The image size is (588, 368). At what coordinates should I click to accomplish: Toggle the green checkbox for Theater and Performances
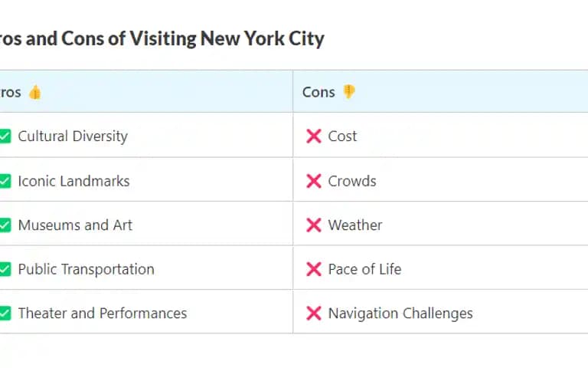pyautogui.click(x=5, y=313)
